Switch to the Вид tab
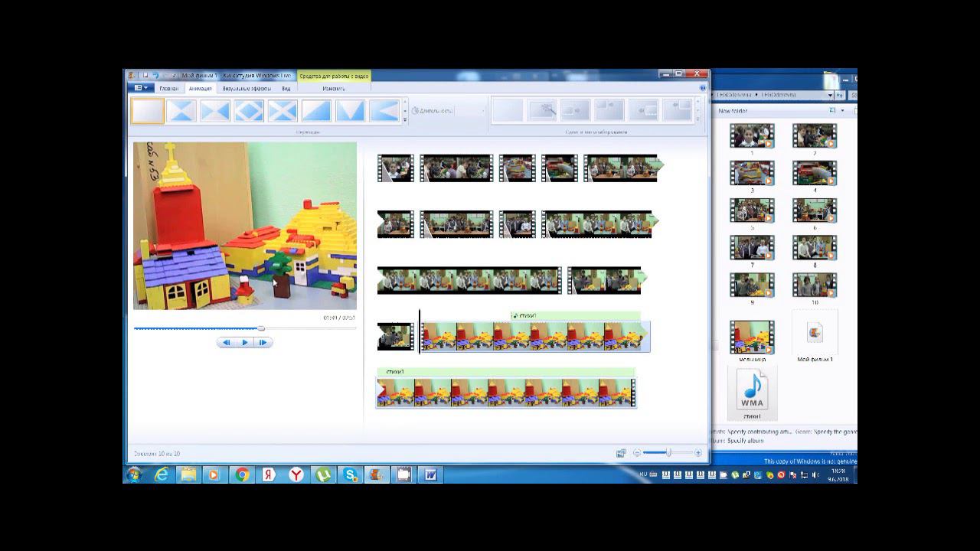 coord(286,89)
